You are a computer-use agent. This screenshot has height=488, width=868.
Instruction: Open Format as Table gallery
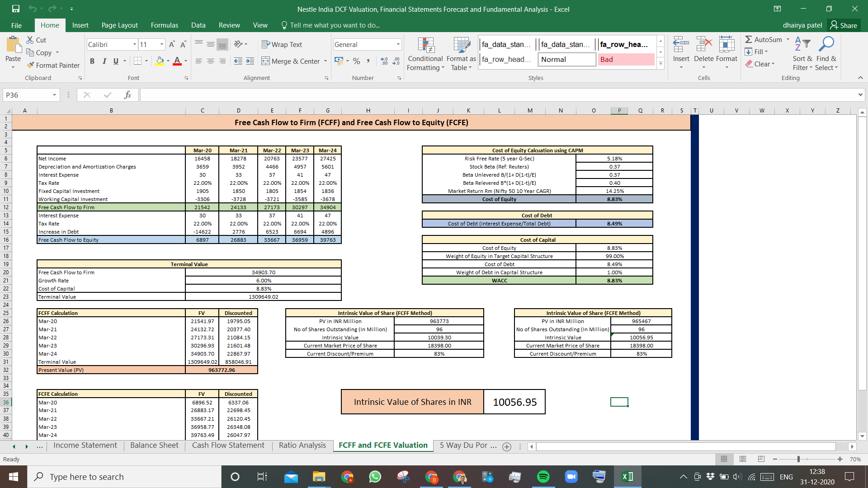(461, 54)
